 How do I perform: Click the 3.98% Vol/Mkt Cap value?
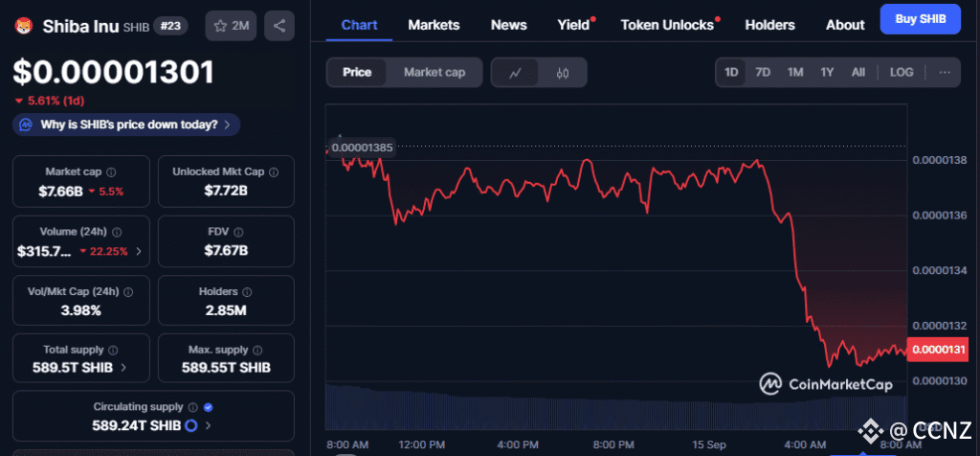pyautogui.click(x=80, y=310)
